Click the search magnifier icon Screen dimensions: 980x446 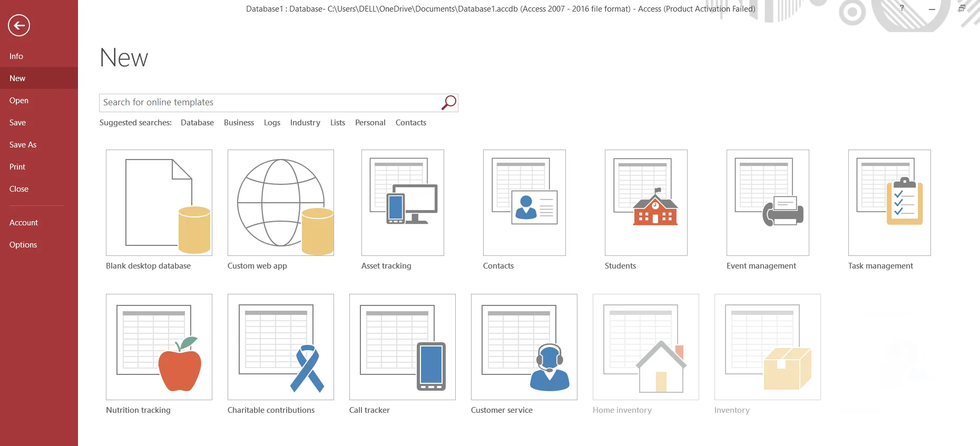click(x=448, y=103)
